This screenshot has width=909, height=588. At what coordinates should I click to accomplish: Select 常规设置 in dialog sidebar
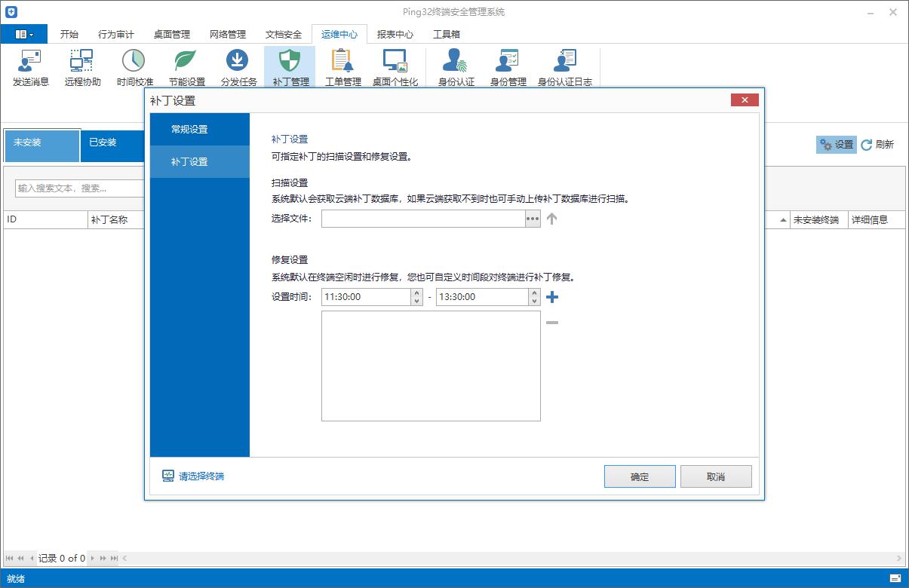[200, 130]
